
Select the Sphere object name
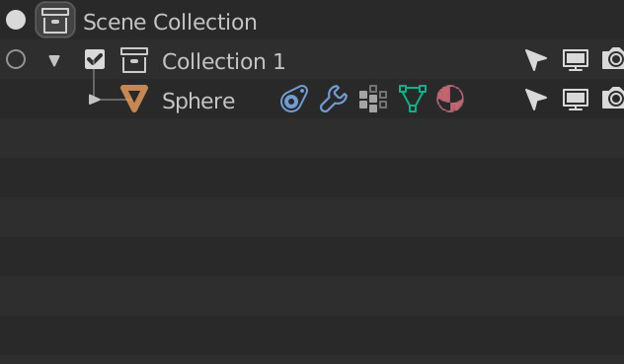click(198, 101)
